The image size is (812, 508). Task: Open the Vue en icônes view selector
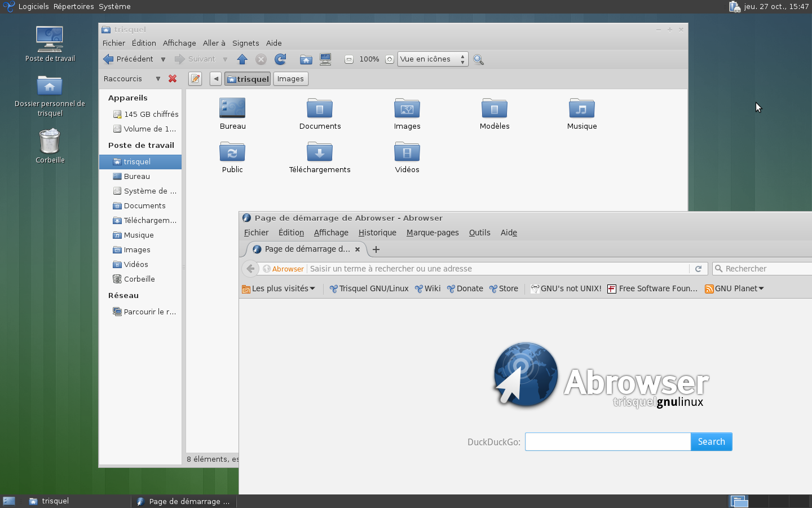tap(433, 59)
